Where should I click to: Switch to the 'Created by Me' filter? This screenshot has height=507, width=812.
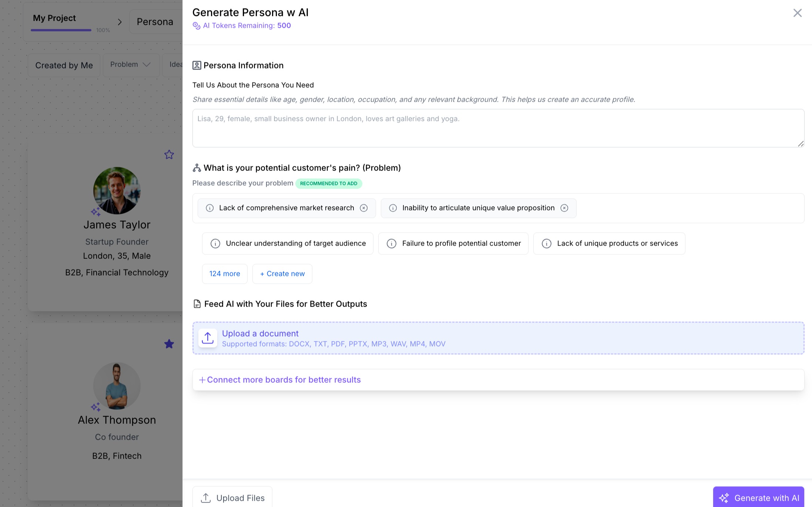click(64, 65)
